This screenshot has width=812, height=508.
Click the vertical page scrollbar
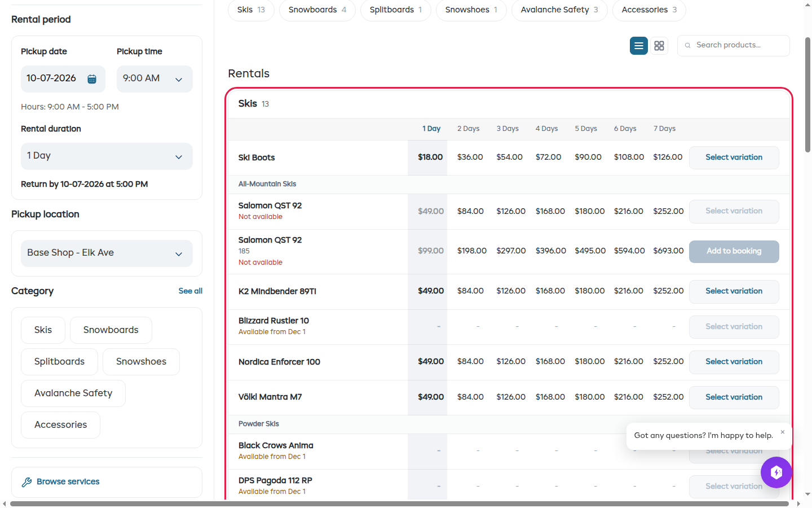[807, 95]
